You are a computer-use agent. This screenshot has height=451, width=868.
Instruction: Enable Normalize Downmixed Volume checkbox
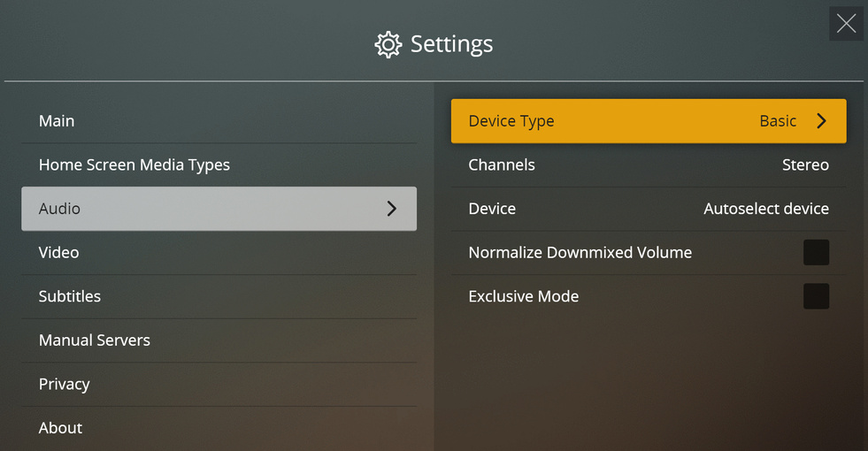coord(816,253)
